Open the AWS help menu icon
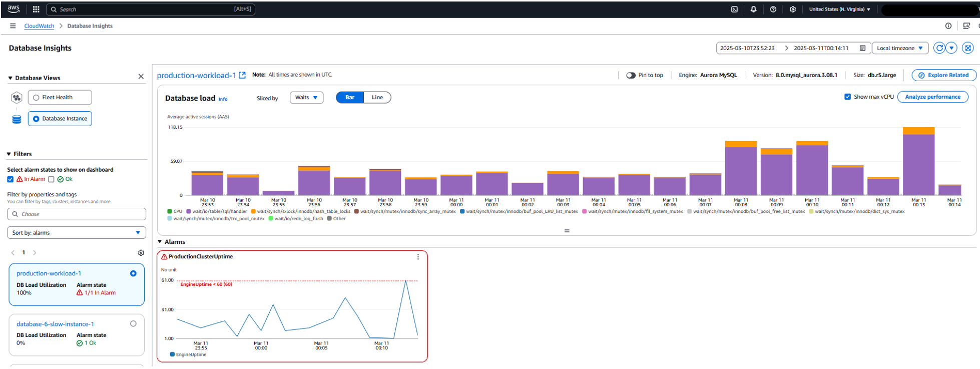The width and height of the screenshot is (980, 369). click(773, 9)
